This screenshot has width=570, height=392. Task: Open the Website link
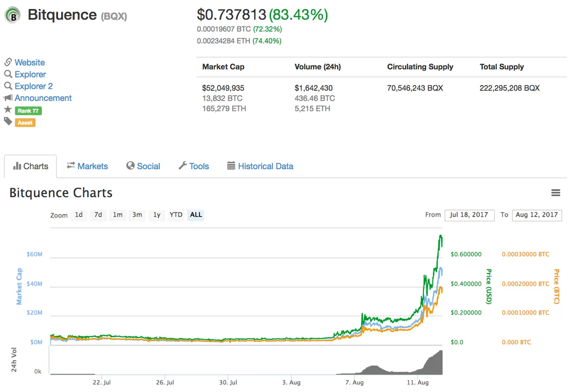click(x=30, y=62)
